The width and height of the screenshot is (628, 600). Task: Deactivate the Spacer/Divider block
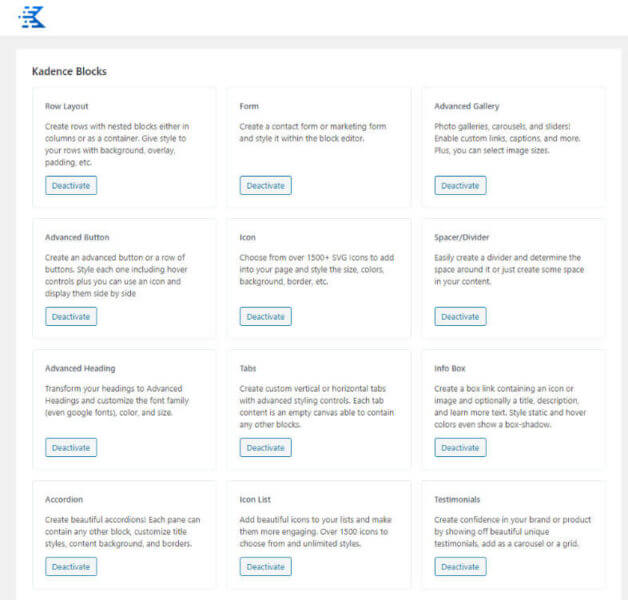click(x=460, y=316)
